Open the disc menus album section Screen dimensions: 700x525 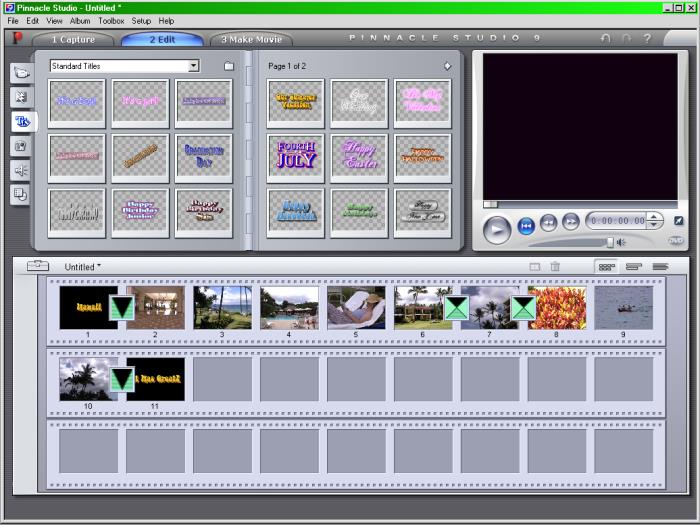(x=21, y=194)
